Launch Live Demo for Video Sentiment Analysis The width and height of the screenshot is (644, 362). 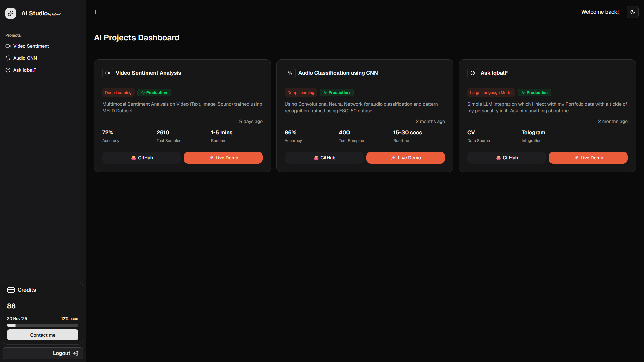[223, 158]
